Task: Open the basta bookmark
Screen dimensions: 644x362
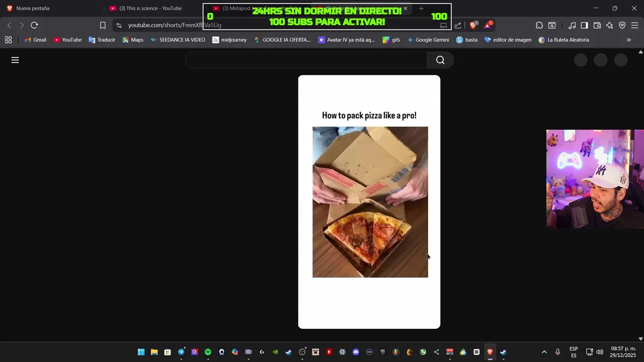Action: point(466,40)
